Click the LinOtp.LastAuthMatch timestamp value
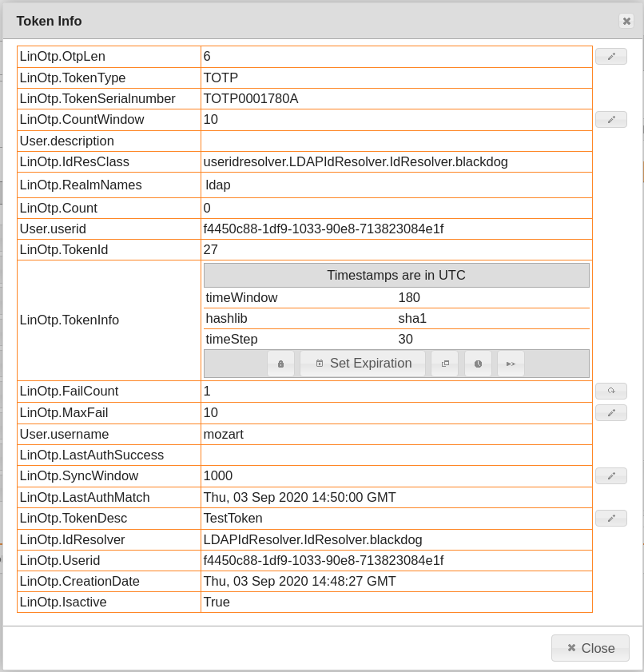 pyautogui.click(x=300, y=498)
